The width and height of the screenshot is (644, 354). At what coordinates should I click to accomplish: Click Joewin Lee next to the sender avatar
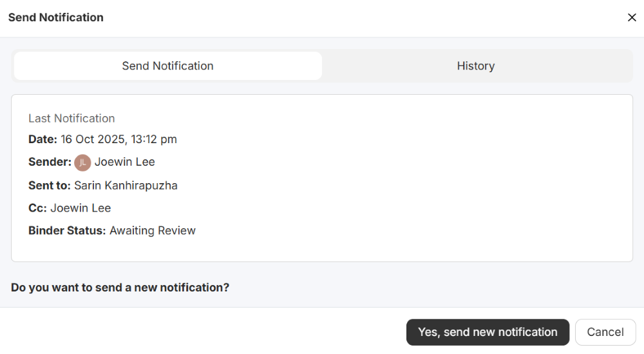pos(125,162)
